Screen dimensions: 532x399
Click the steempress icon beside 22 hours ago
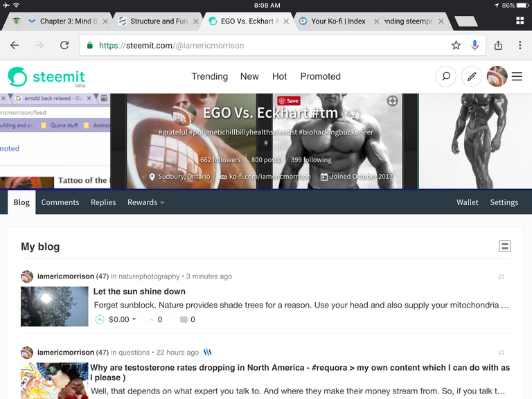[x=207, y=353]
